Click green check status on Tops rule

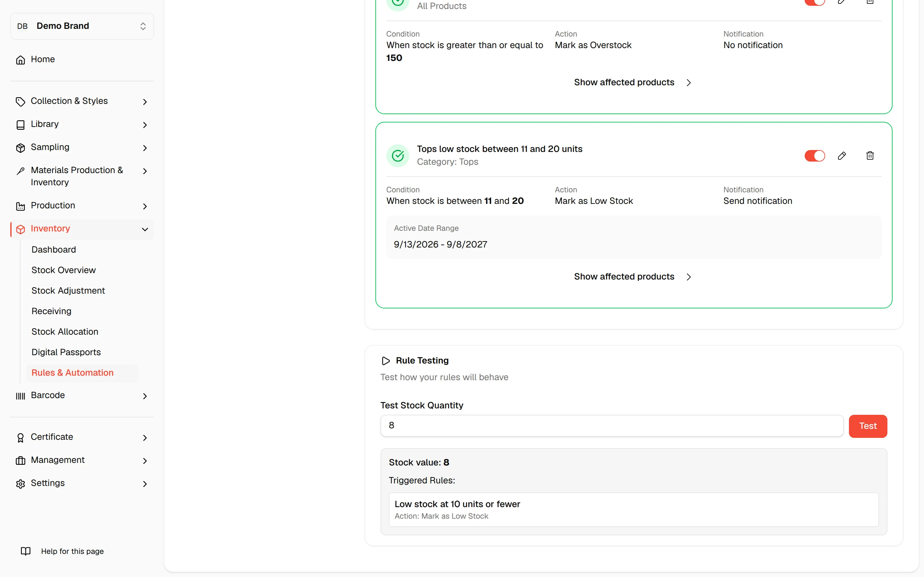[398, 156]
